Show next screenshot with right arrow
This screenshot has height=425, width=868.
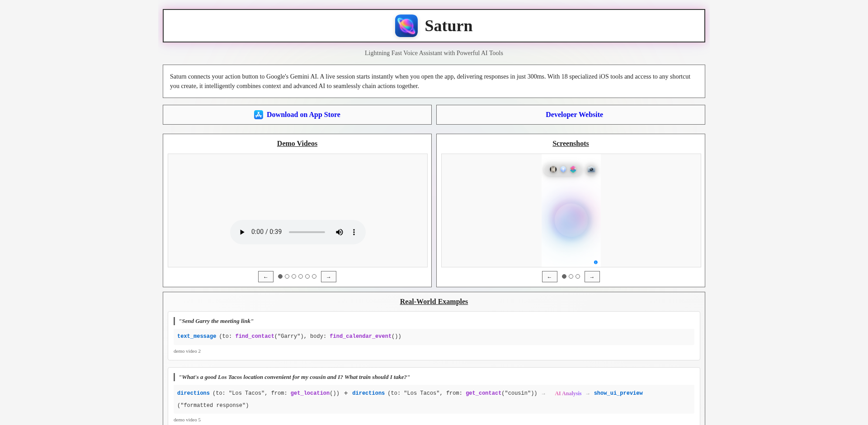coord(592,276)
